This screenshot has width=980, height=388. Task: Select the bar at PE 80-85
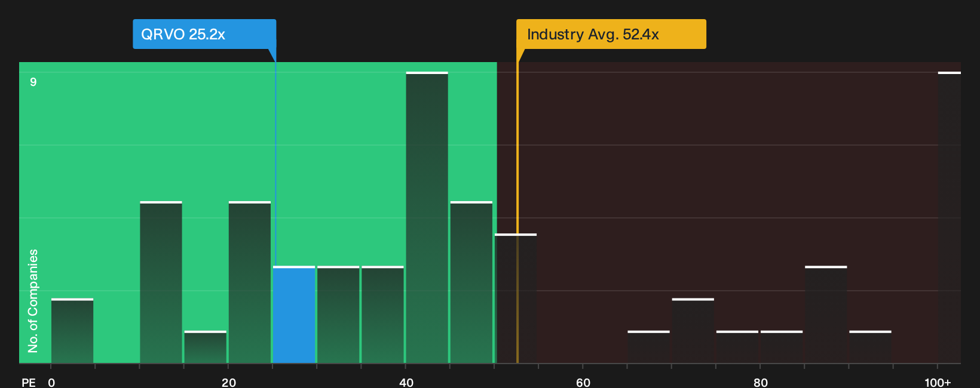(x=782, y=347)
